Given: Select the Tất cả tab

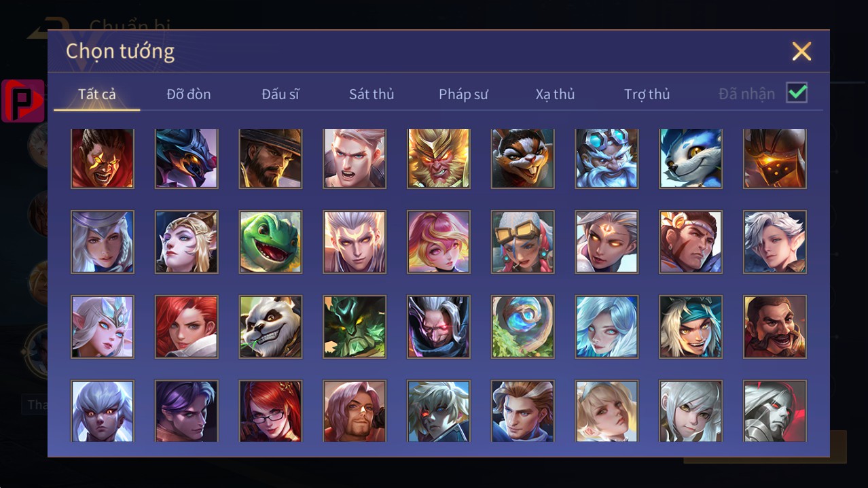Looking at the screenshot, I should (97, 94).
